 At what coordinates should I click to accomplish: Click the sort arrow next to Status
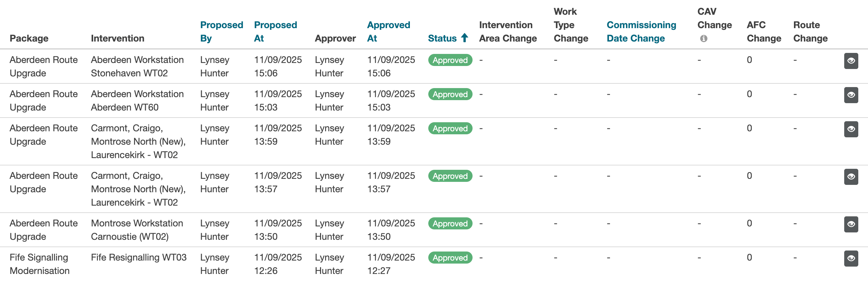[x=464, y=38]
